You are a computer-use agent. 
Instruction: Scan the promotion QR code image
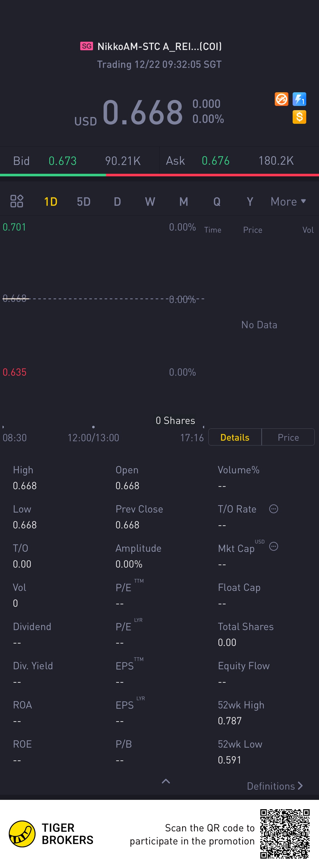[285, 834]
